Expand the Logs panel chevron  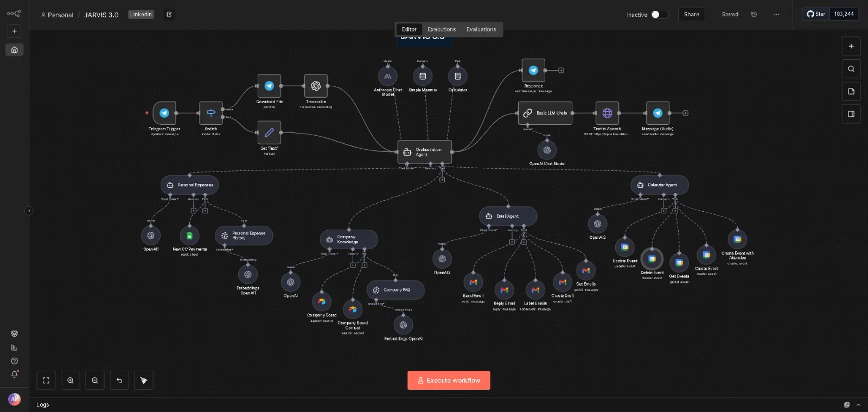pos(858,405)
